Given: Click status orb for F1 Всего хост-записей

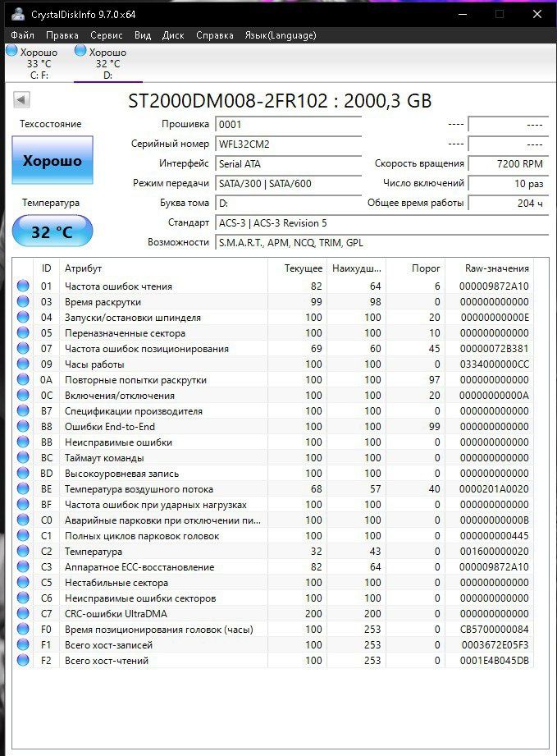Looking at the screenshot, I should [23, 644].
